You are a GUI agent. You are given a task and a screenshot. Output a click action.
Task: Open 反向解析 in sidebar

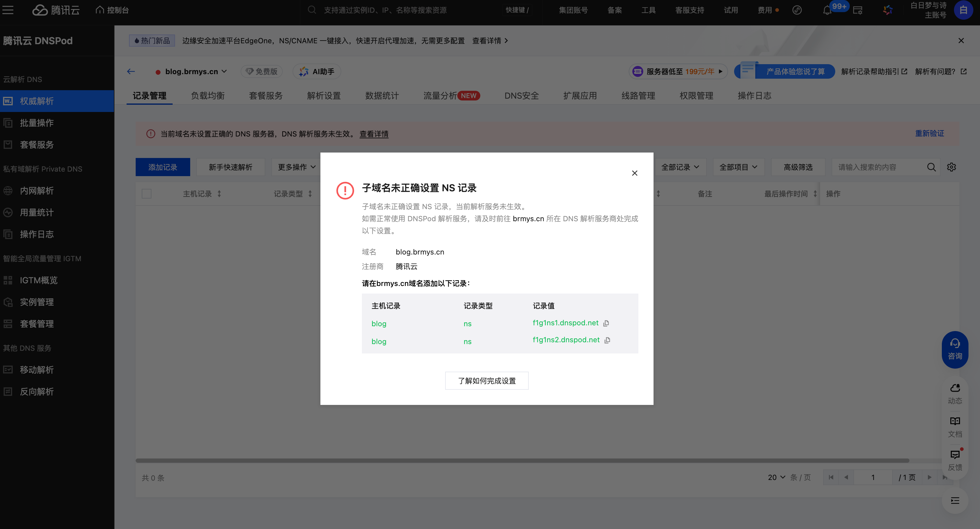pos(57,391)
